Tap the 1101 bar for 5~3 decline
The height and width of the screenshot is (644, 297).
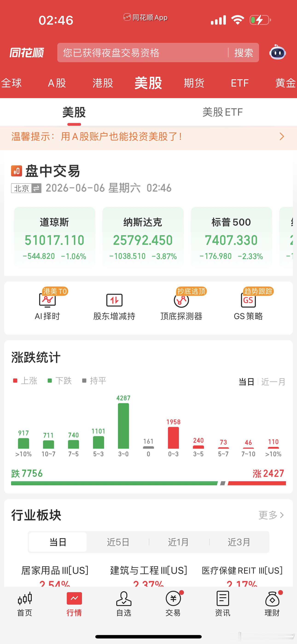click(x=99, y=442)
